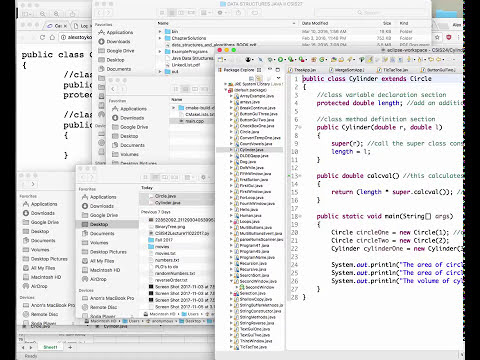Minimize the Package Explorer panel
480x360 pixels.
point(270,69)
